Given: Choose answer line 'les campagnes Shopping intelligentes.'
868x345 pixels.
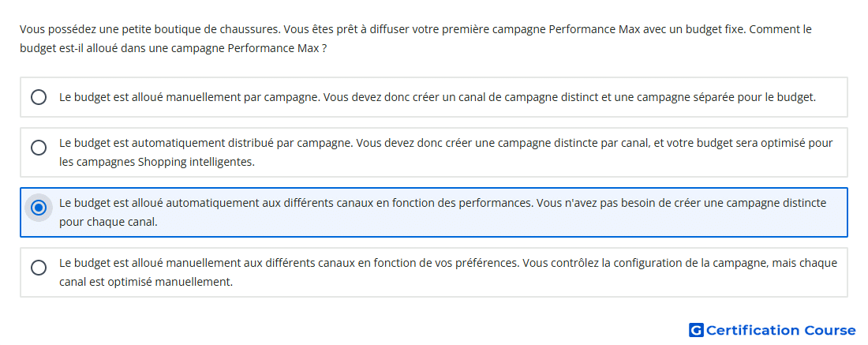Looking at the screenshot, I should click(157, 163).
